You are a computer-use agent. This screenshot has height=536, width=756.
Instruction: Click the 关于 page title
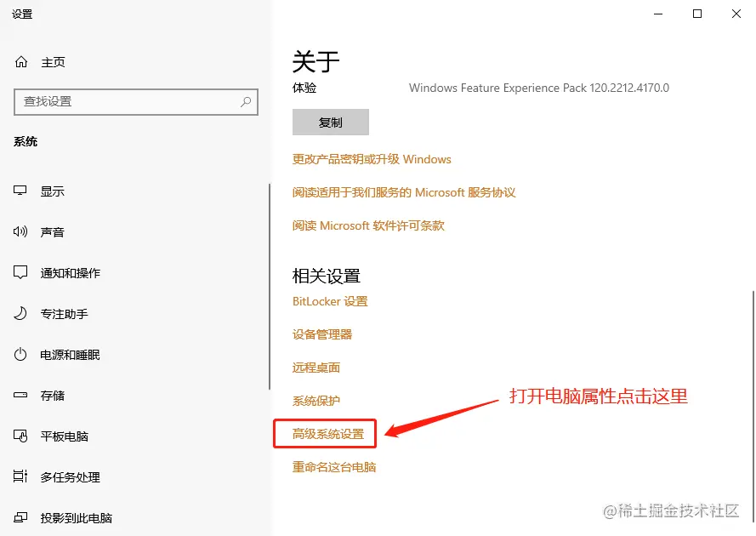pos(315,61)
